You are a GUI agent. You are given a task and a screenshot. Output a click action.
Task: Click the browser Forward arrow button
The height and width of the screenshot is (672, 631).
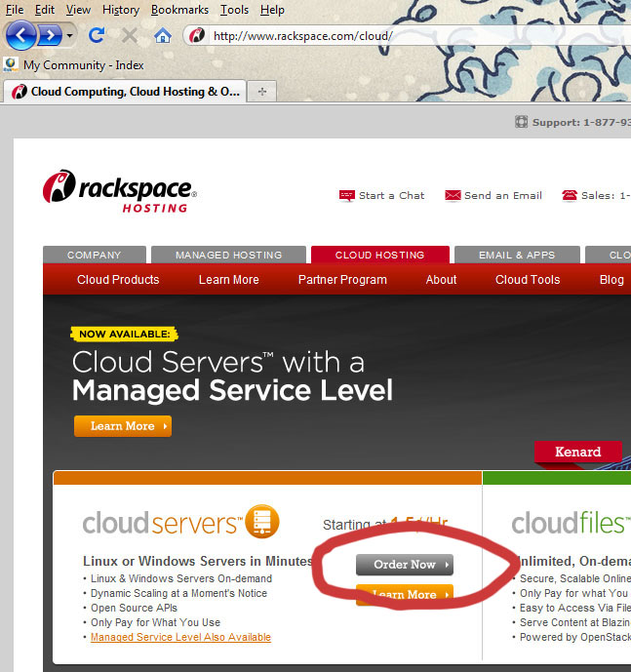(x=50, y=35)
